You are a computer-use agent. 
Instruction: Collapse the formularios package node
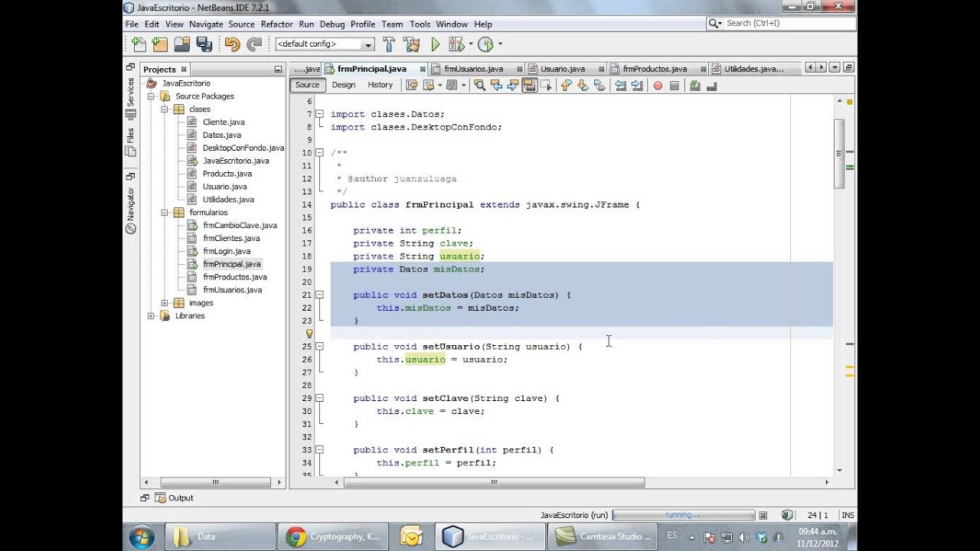[x=165, y=213]
